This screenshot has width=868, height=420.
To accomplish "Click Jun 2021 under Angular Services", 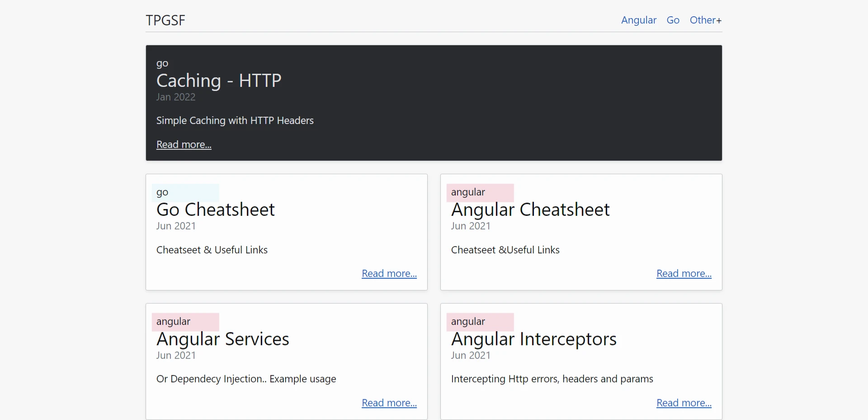I will pyautogui.click(x=176, y=355).
